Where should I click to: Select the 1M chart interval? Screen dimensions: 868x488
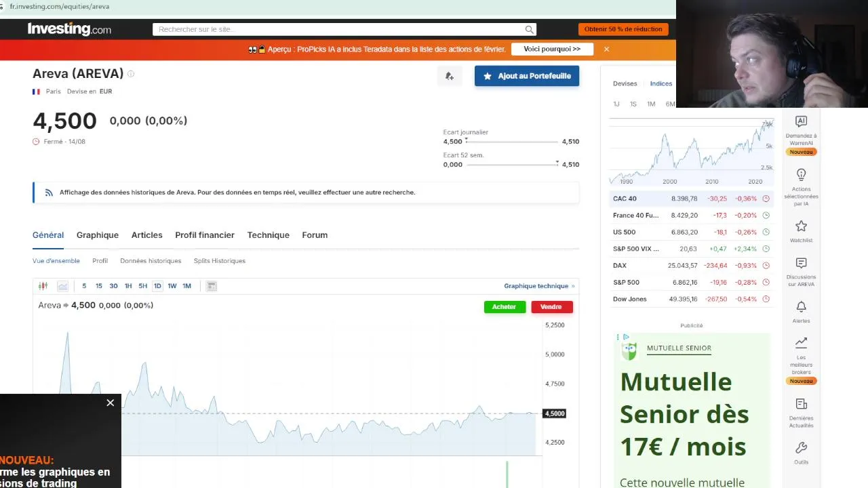(187, 286)
